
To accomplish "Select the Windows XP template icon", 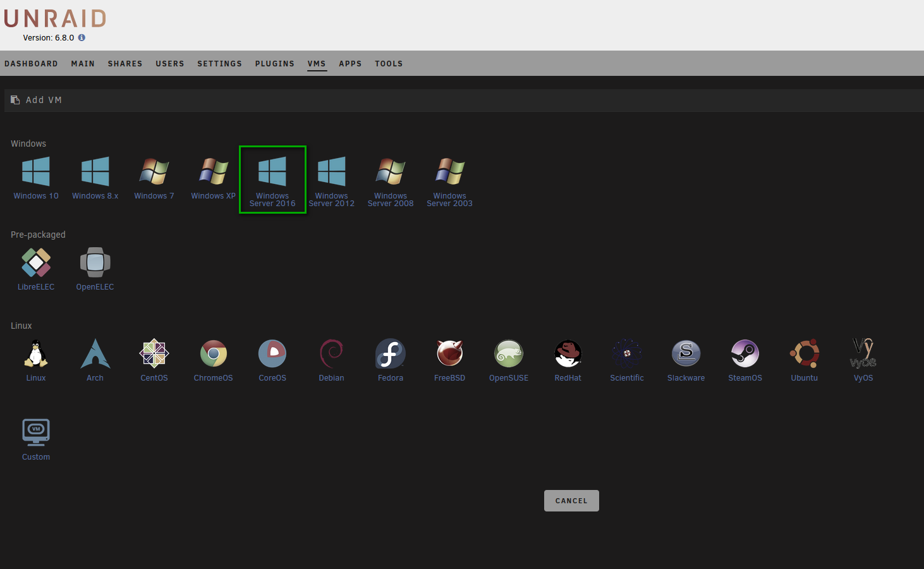I will click(214, 172).
